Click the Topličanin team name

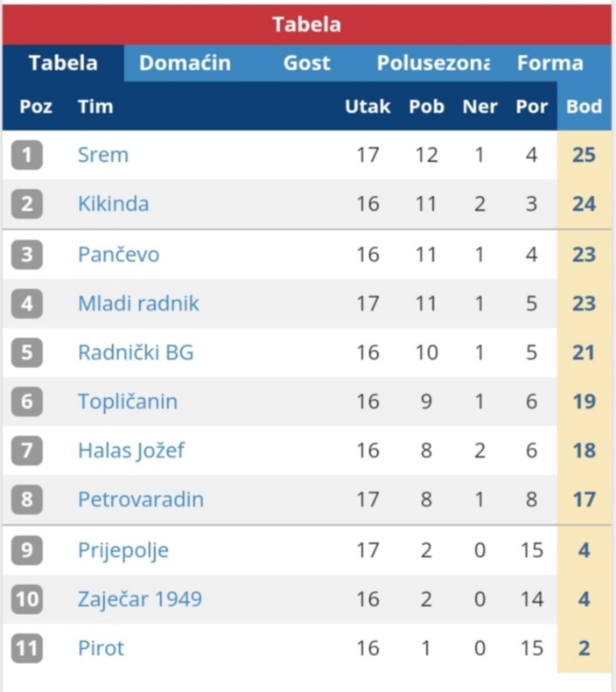[x=128, y=402]
